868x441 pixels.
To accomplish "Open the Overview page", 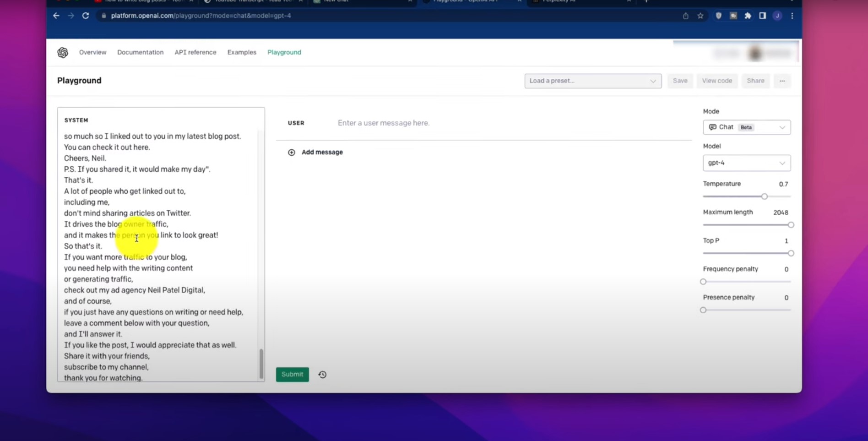I will coord(92,52).
